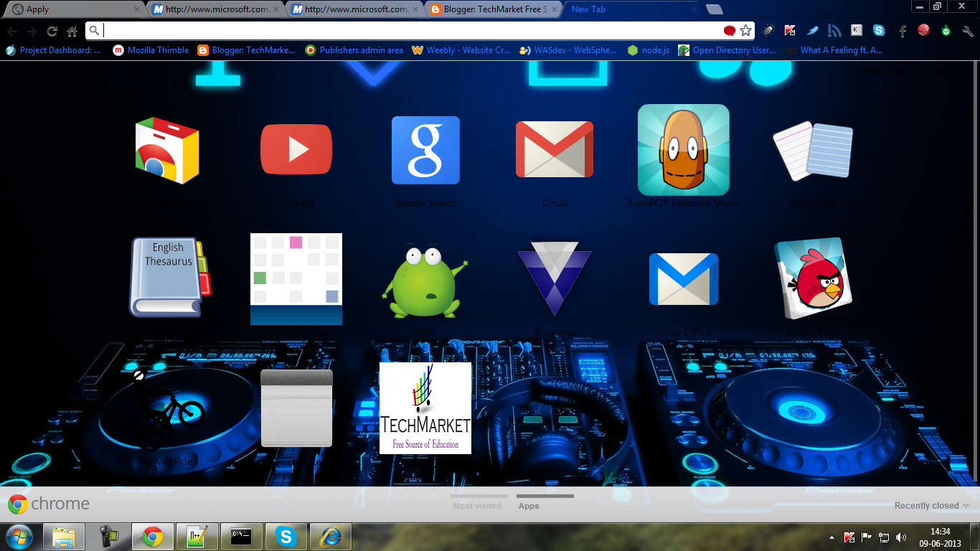
Task: Select the New Tab tab
Action: pos(631,9)
